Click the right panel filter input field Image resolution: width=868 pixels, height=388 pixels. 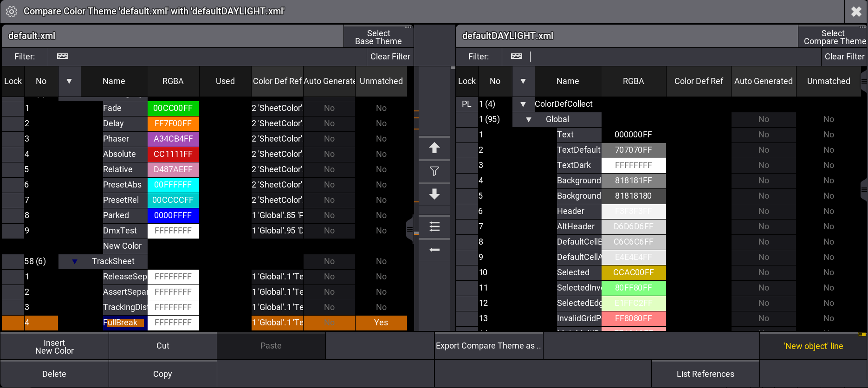(x=673, y=57)
